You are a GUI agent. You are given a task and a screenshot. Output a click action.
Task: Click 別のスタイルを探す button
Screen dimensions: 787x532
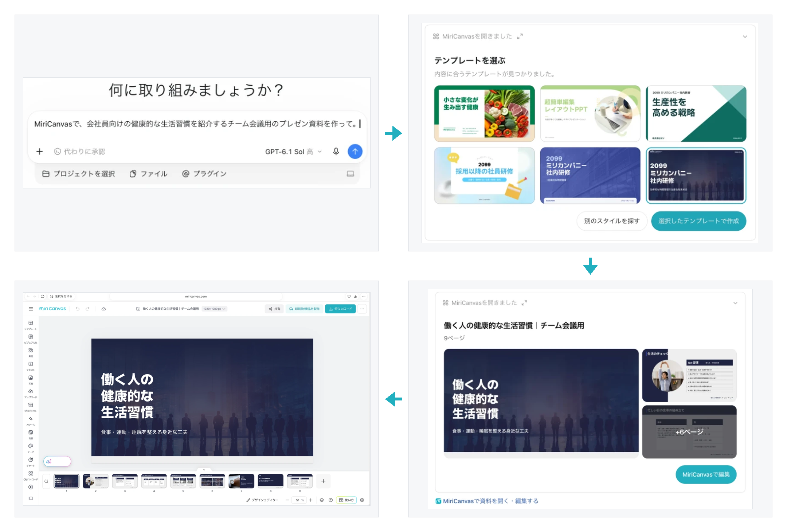(x=612, y=221)
